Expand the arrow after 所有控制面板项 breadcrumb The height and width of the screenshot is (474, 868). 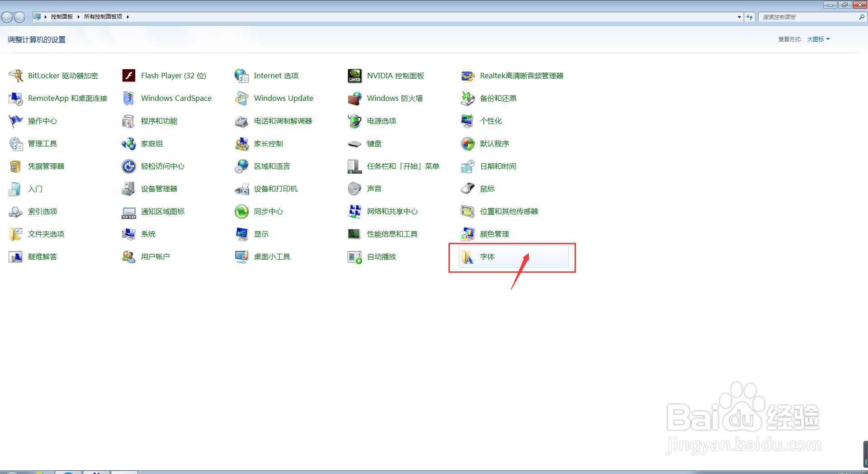point(128,17)
